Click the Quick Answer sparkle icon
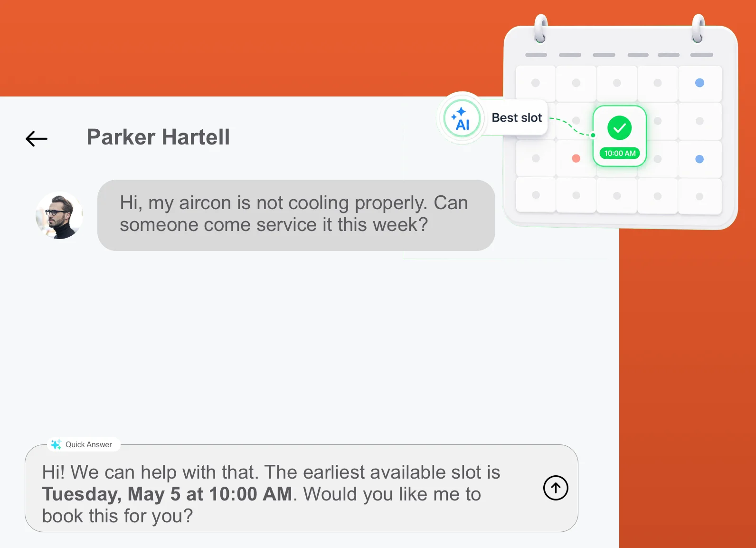The height and width of the screenshot is (548, 756). [56, 444]
